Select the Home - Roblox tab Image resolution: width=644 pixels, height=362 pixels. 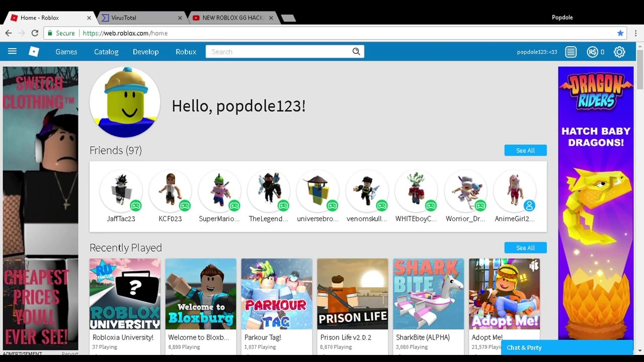(x=50, y=18)
